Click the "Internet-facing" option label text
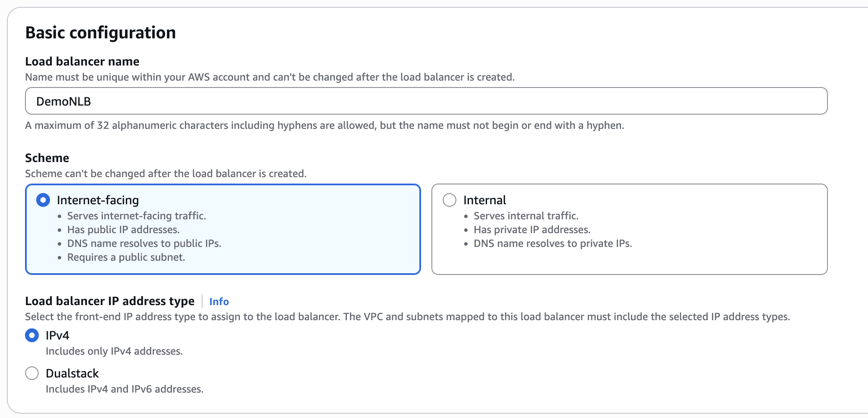Image resolution: width=868 pixels, height=418 pixels. [98, 200]
